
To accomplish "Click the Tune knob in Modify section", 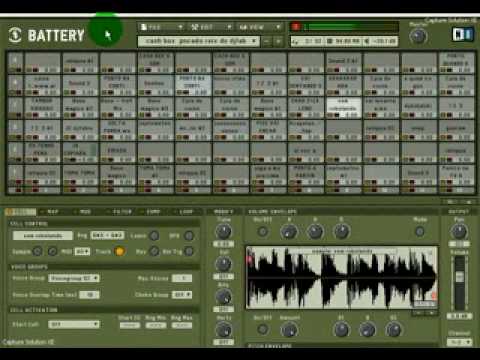I will click(x=224, y=231).
